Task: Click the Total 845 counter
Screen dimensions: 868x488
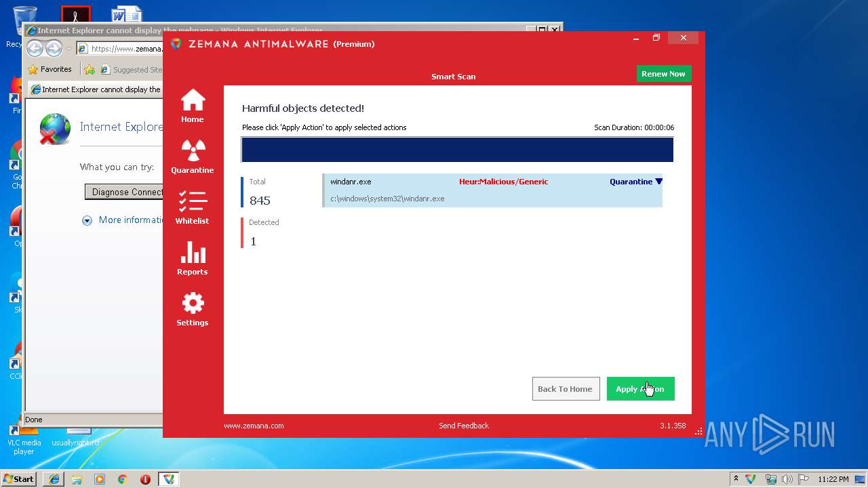Action: coord(260,192)
